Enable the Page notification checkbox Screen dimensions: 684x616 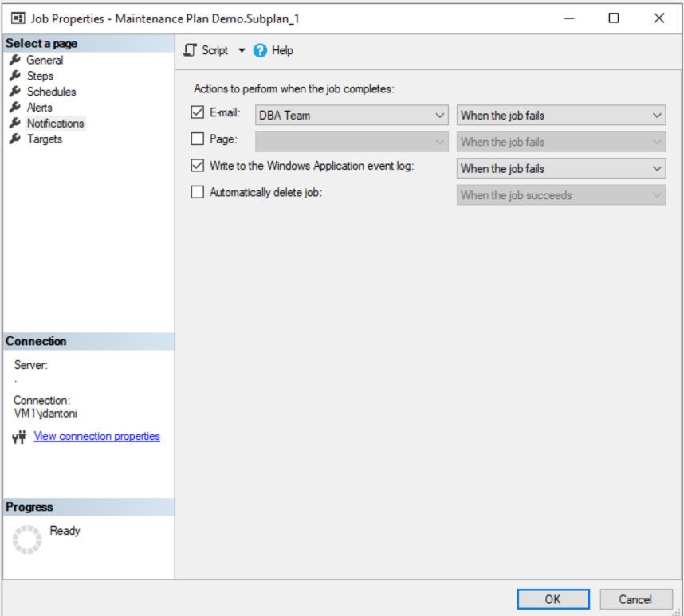(198, 139)
